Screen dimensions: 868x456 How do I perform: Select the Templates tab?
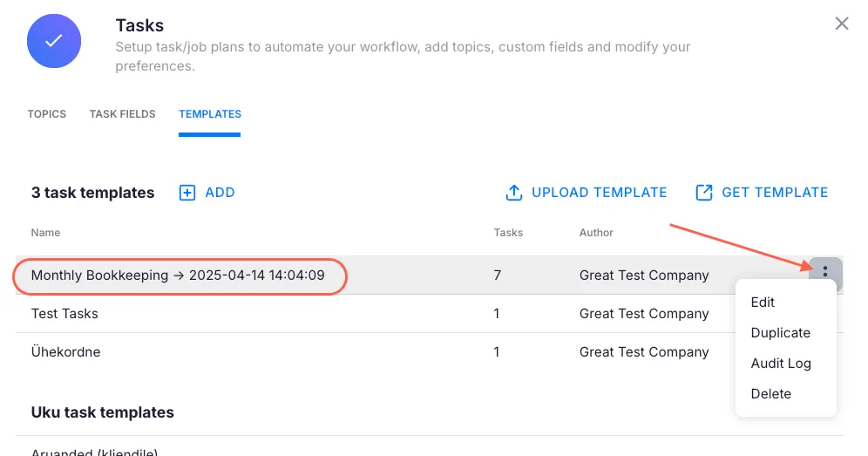(210, 114)
